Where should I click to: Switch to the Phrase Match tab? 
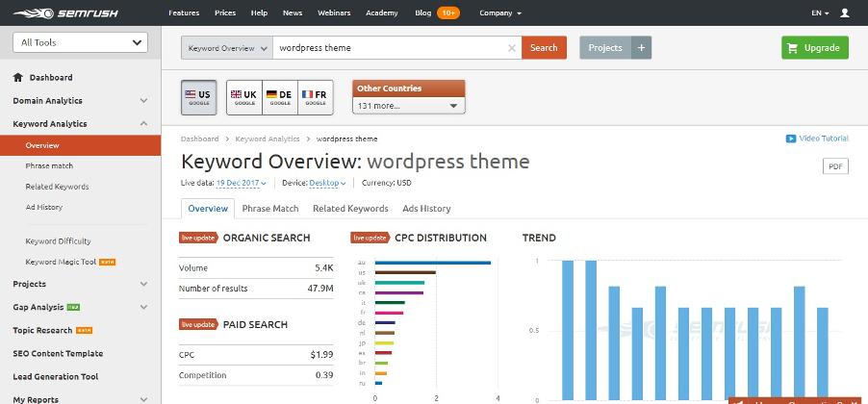point(270,209)
